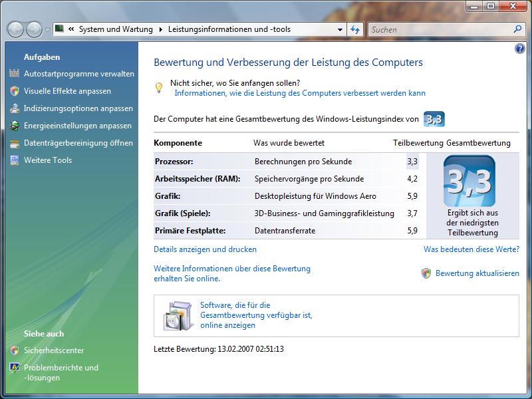Open Sicherheitscenter link
532x399 pixels.
coord(54,350)
